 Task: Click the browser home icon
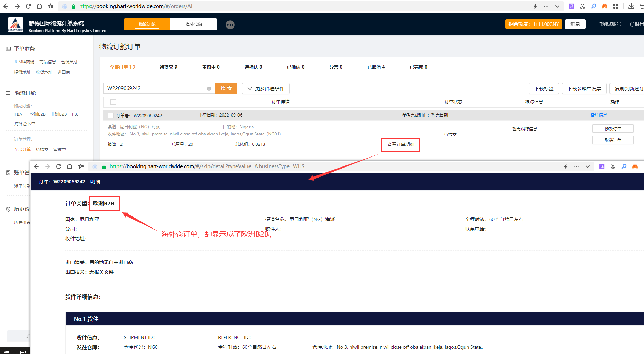[x=39, y=6]
